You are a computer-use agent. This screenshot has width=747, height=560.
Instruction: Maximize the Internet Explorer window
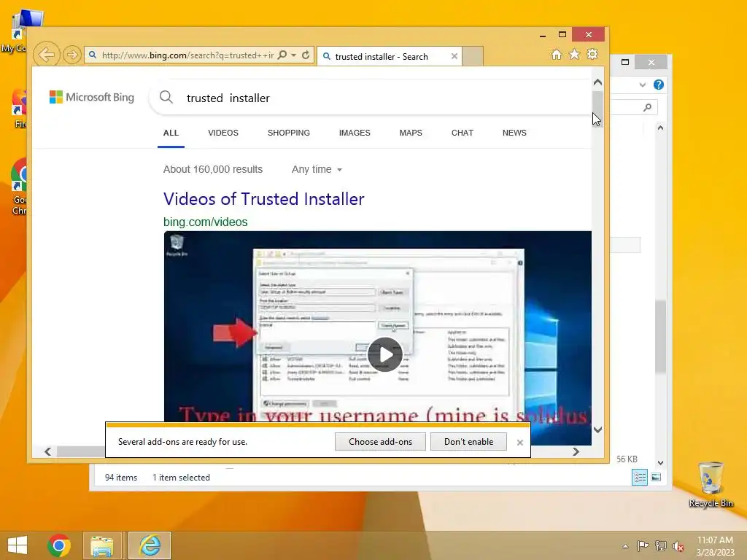tap(562, 35)
